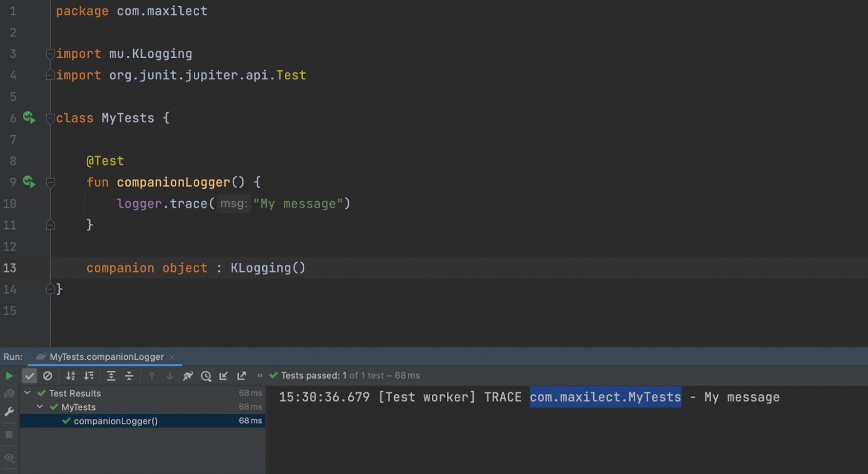The height and width of the screenshot is (474, 868).
Task: Click the logger.trace call on line 10
Action: pyautogui.click(x=162, y=204)
